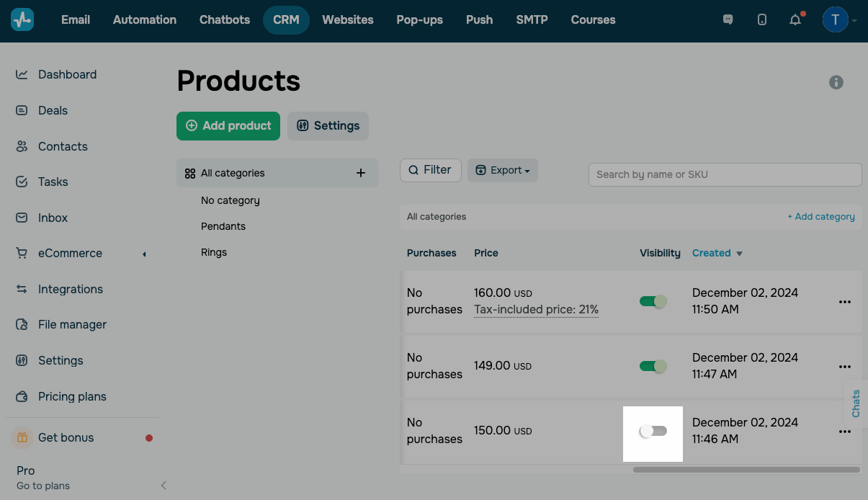Click the horizontal scrollbar under the table
Viewport: 868px width, 500px height.
tap(746, 470)
